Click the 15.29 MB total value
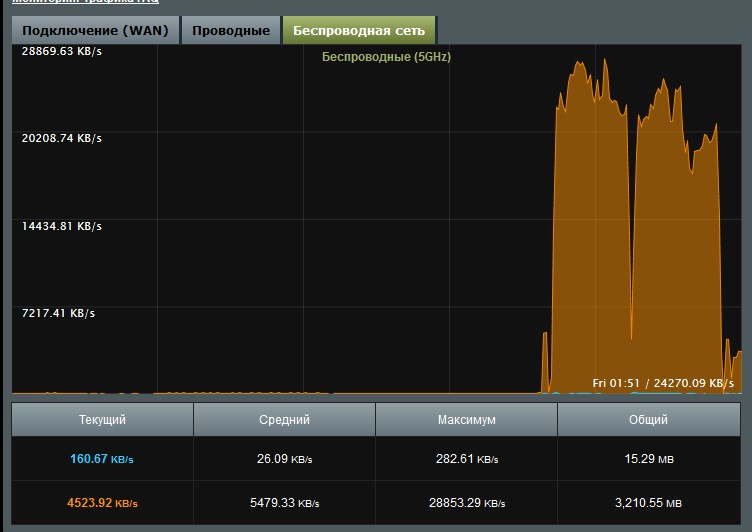This screenshot has height=532, width=752. pos(648,460)
